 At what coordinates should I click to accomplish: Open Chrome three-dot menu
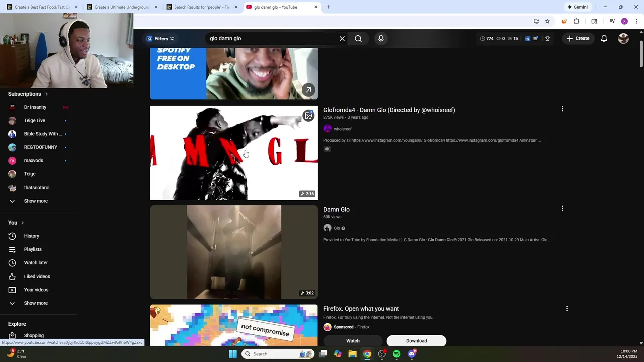(x=637, y=21)
